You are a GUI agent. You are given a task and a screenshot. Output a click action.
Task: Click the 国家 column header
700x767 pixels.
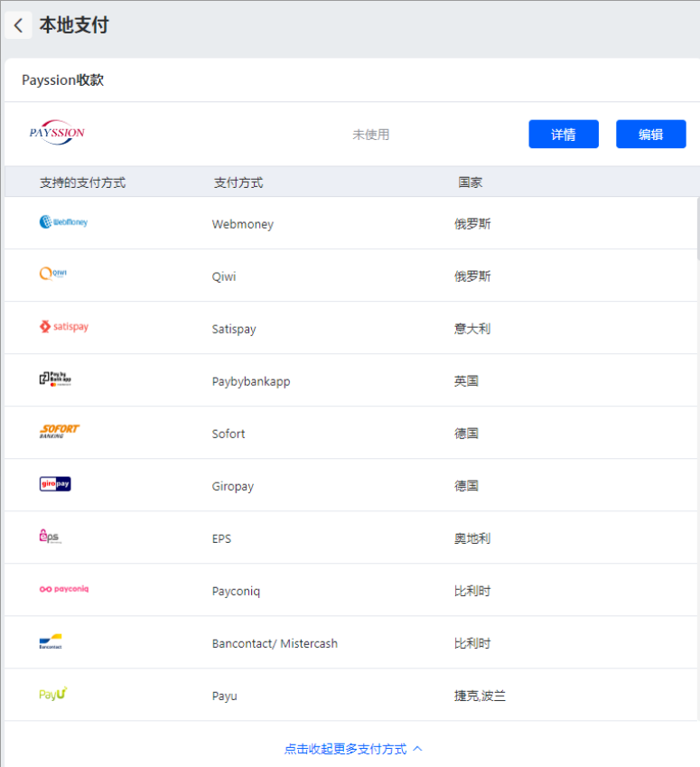[x=471, y=182]
